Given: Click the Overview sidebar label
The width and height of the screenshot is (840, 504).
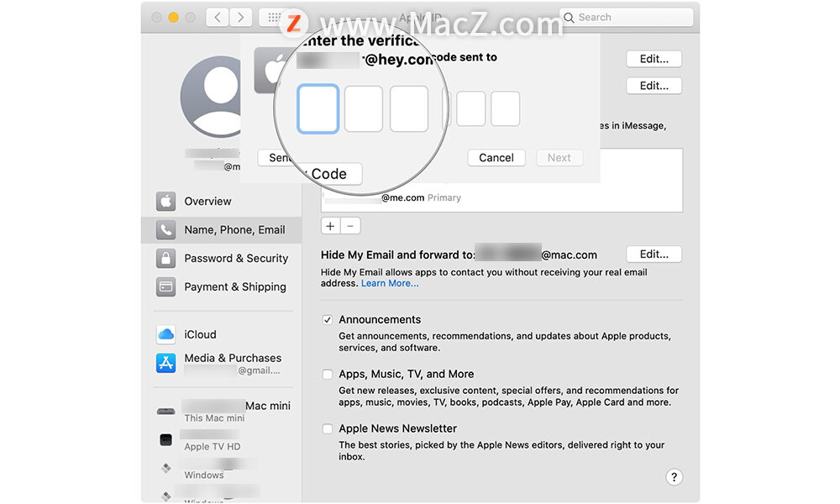Looking at the screenshot, I should [x=207, y=202].
